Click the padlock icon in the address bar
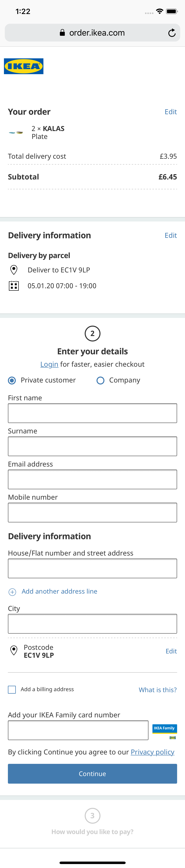185x868 pixels. [x=62, y=33]
